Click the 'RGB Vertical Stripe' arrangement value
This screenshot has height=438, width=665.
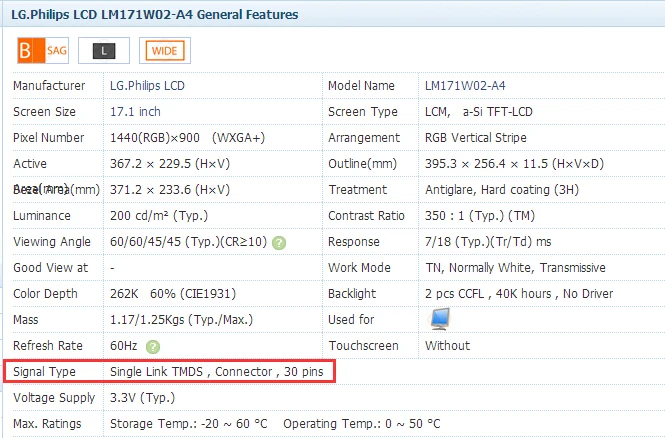coord(476,138)
